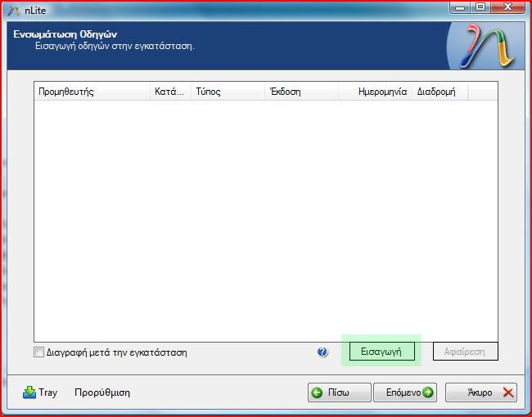This screenshot has height=417, width=532.
Task: Click inside the empty driver list area
Action: 265,221
